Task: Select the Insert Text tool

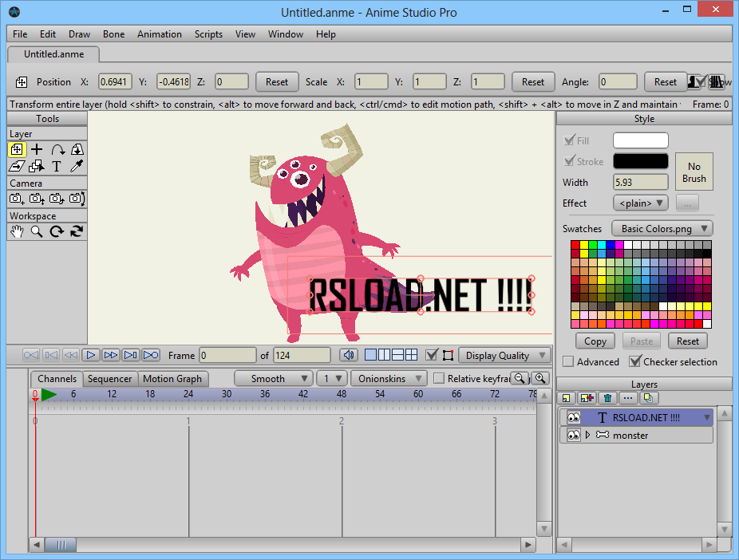Action: tap(57, 166)
